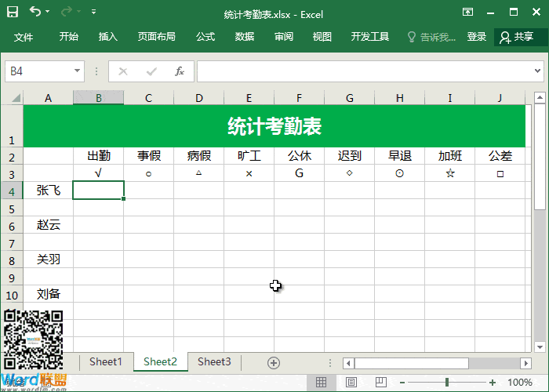This screenshot has width=549, height=392.
Task: Click the Cancel X formula button
Action: click(x=123, y=71)
